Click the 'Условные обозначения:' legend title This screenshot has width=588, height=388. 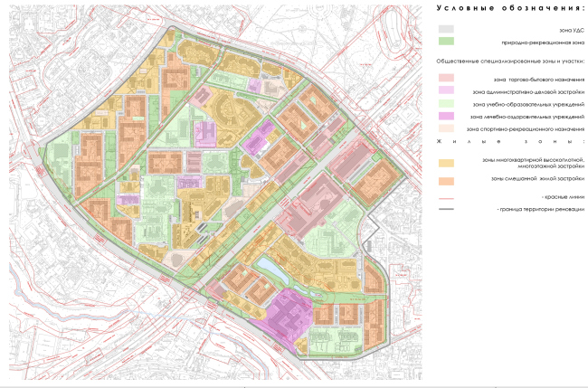510,7
